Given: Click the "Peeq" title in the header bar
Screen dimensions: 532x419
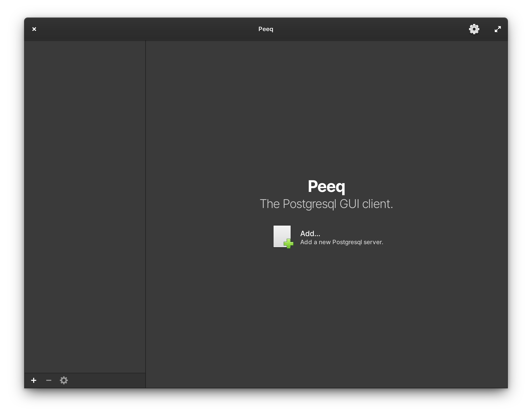Looking at the screenshot, I should point(266,29).
